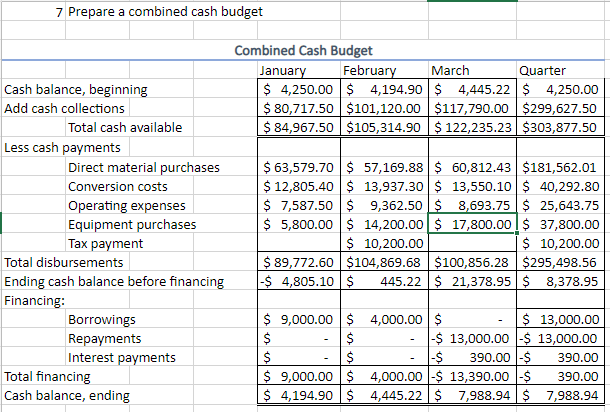Click the 'Add cash collections' row label

(64, 109)
